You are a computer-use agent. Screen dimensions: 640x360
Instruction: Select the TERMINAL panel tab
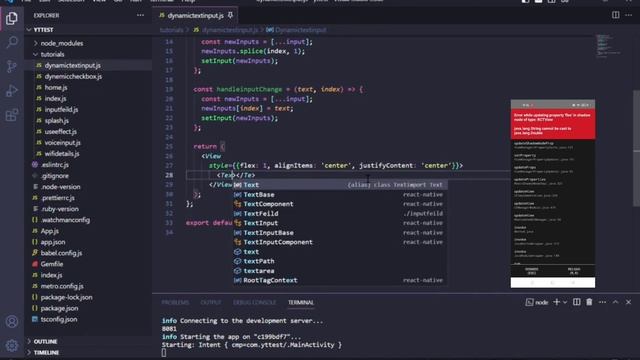tap(301, 302)
